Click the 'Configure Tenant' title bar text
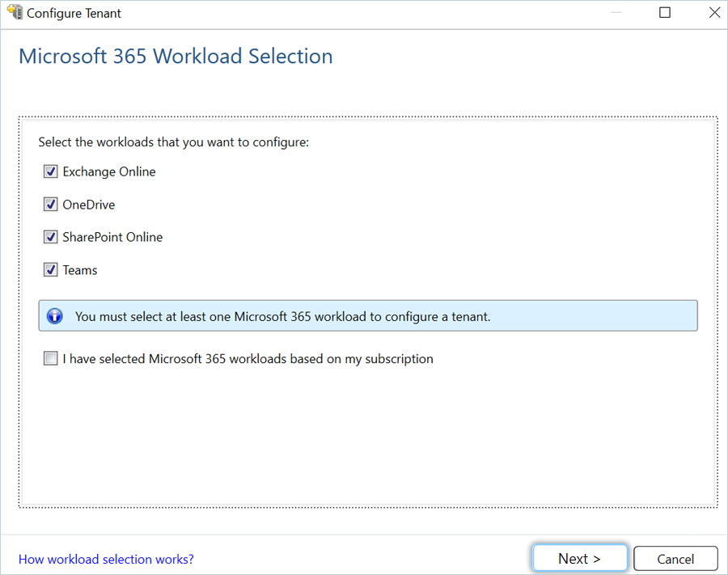The width and height of the screenshot is (728, 575). pos(74,14)
